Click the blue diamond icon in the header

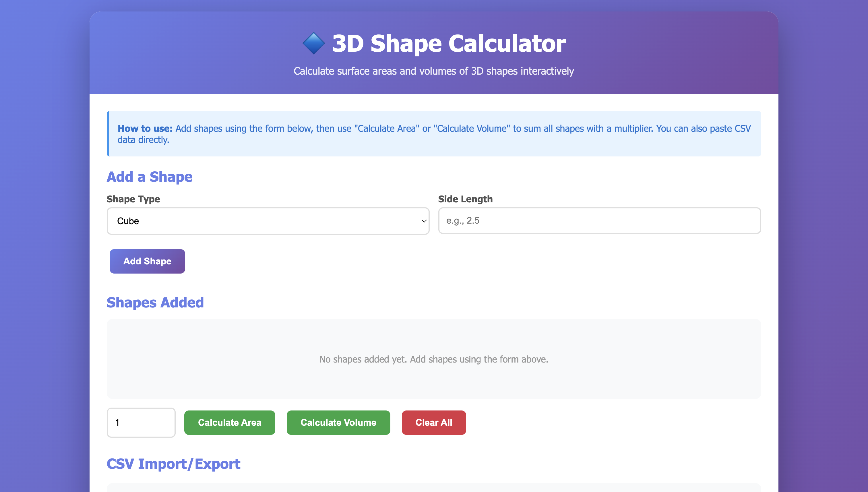[313, 43]
